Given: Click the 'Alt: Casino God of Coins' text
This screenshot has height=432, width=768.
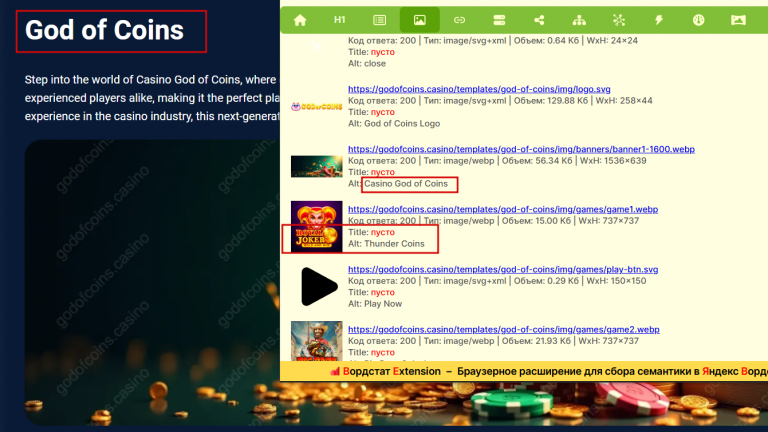Looking at the screenshot, I should click(x=398, y=184).
